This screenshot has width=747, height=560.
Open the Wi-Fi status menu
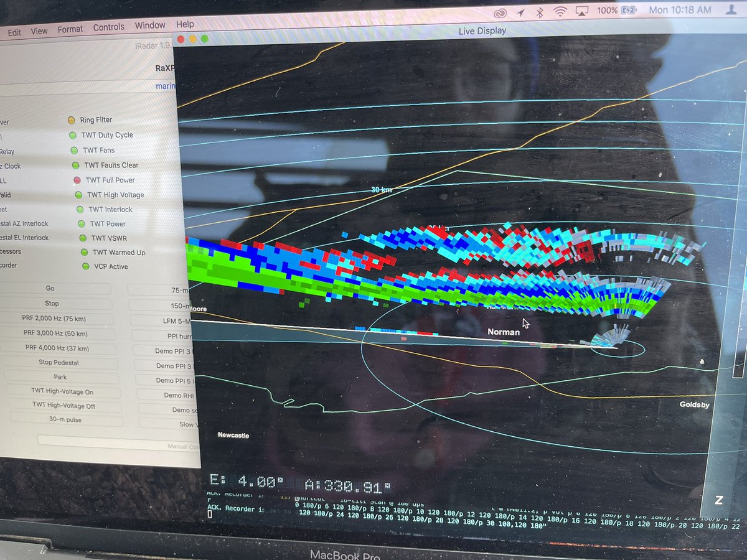click(x=560, y=11)
